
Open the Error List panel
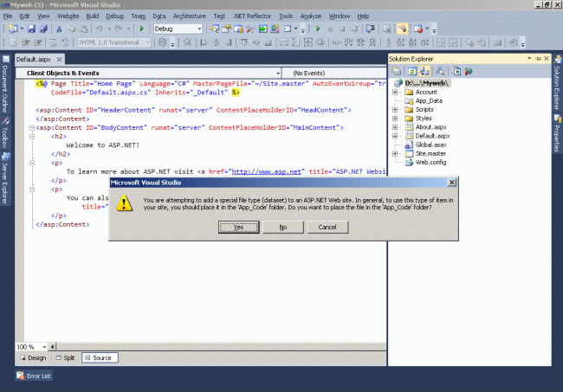click(x=34, y=376)
